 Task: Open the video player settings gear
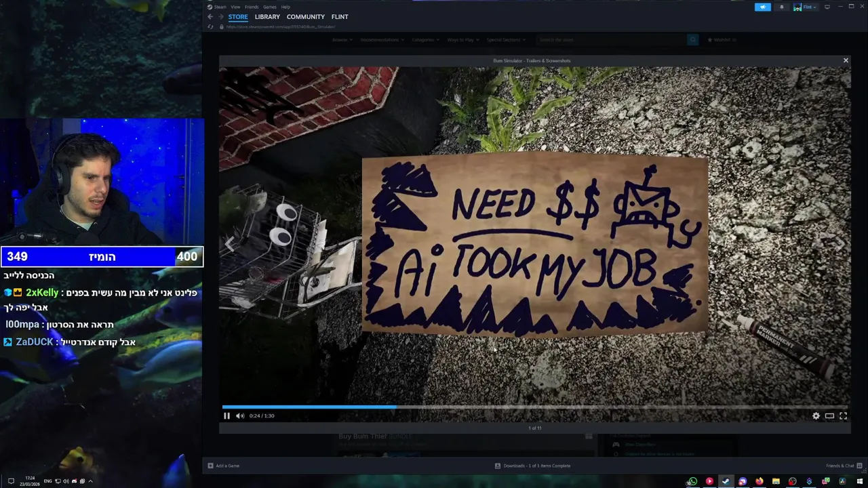(816, 415)
